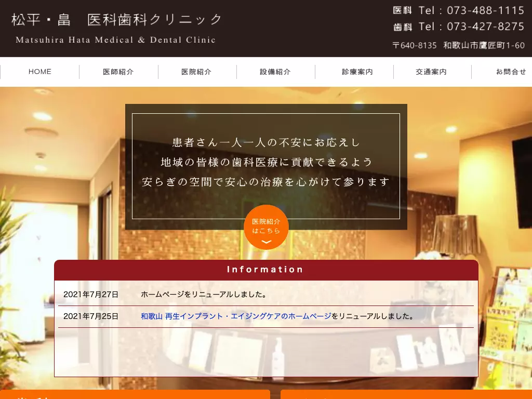Click the date 2021年7月27日

tap(91, 295)
